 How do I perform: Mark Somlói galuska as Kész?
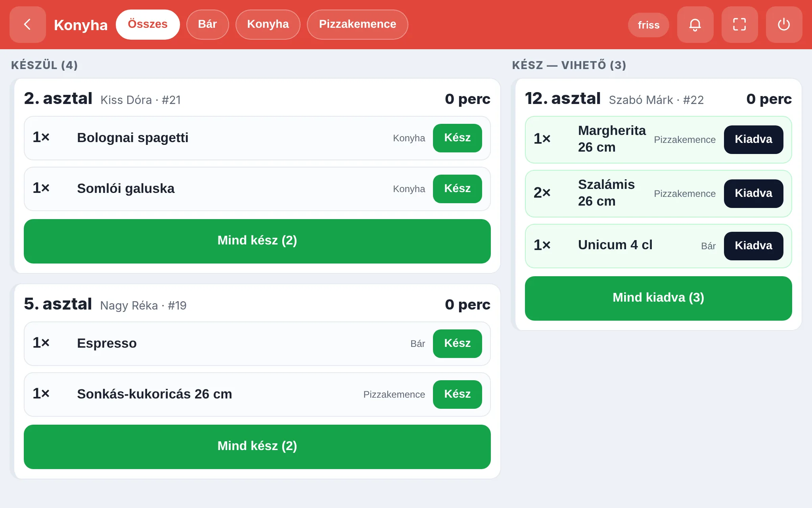(458, 189)
